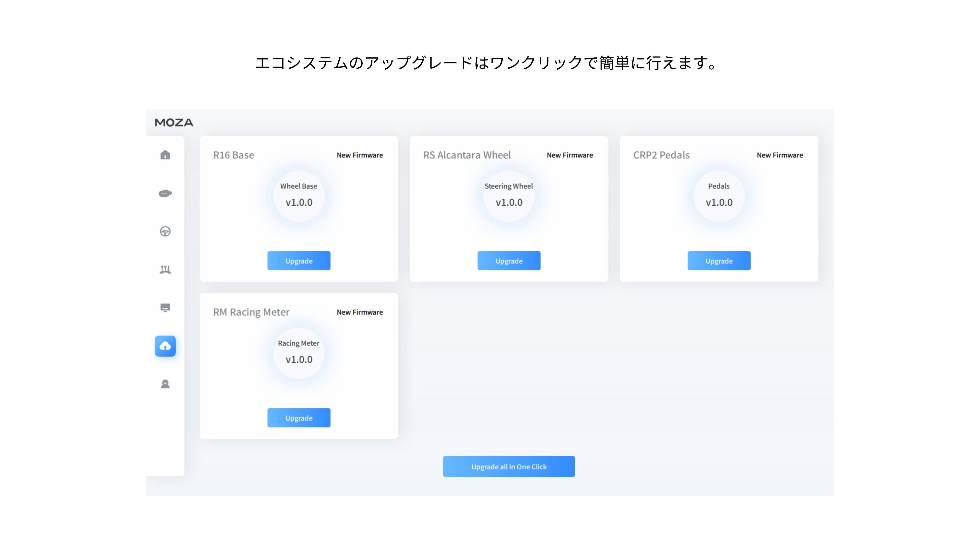Image resolution: width=980 pixels, height=551 pixels.
Task: Upgrade the RM Racing Meter firmware
Action: click(299, 418)
